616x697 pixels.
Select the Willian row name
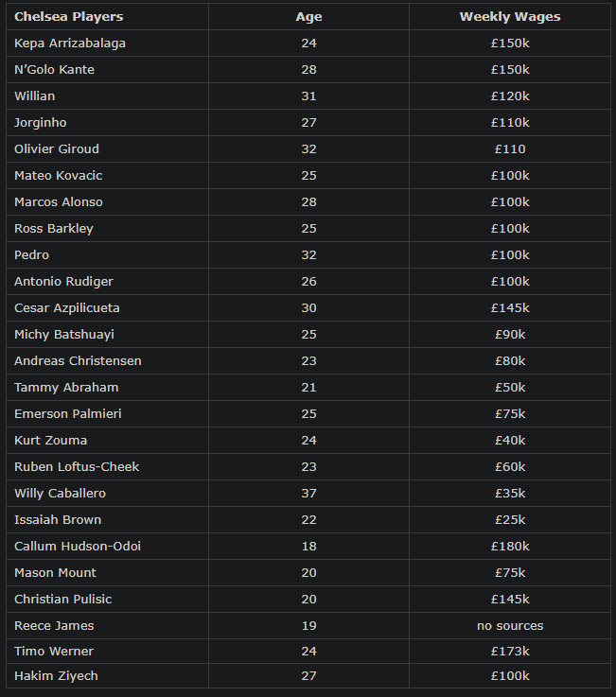(35, 96)
